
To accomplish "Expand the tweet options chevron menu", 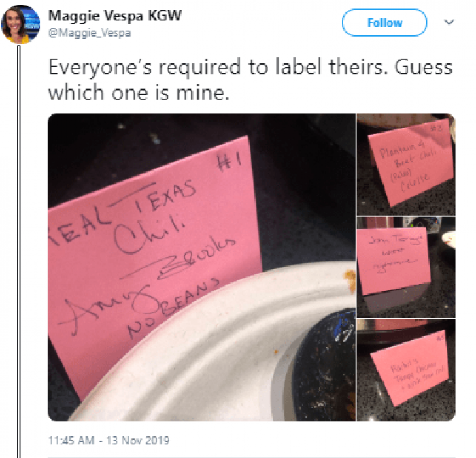I will (x=449, y=22).
